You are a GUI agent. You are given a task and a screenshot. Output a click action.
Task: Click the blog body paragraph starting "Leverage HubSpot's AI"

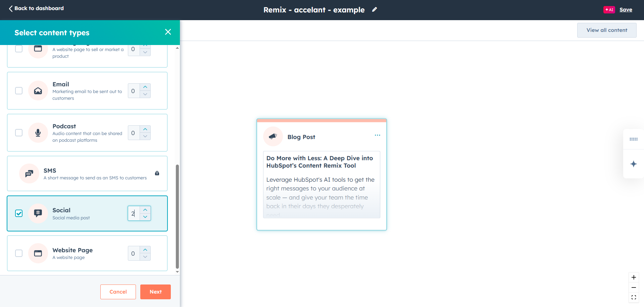pyautogui.click(x=320, y=197)
